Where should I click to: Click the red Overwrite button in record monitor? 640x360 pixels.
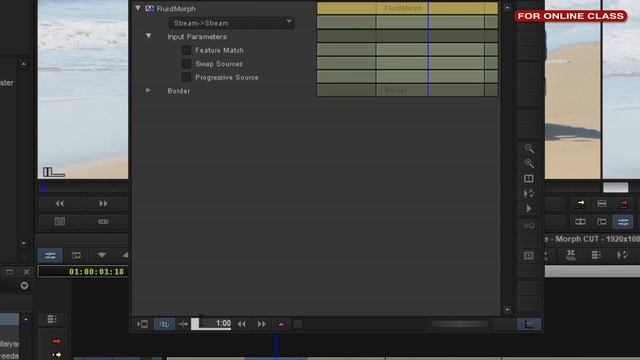tap(623, 203)
